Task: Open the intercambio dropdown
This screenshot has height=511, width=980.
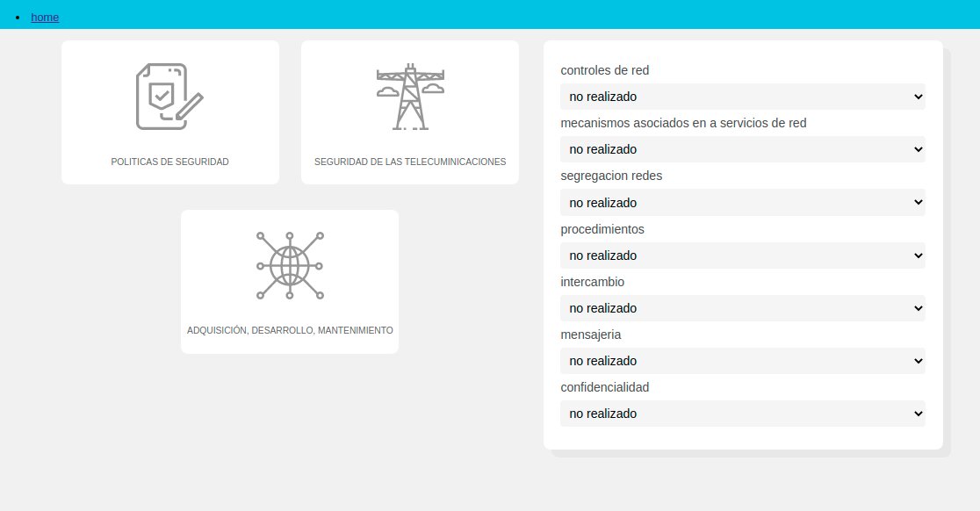Action: [742, 308]
